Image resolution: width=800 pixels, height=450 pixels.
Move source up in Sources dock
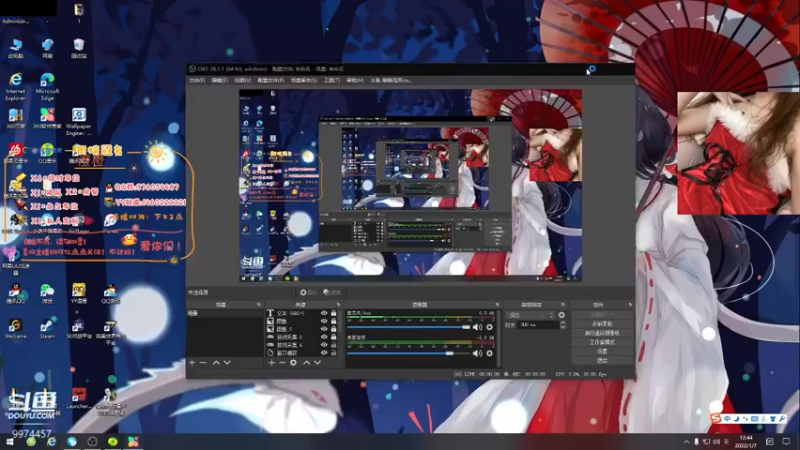(x=306, y=363)
